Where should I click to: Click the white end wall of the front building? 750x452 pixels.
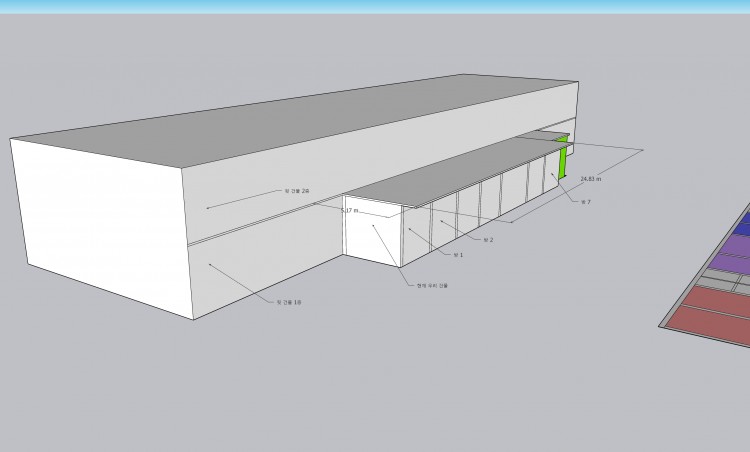click(x=371, y=237)
